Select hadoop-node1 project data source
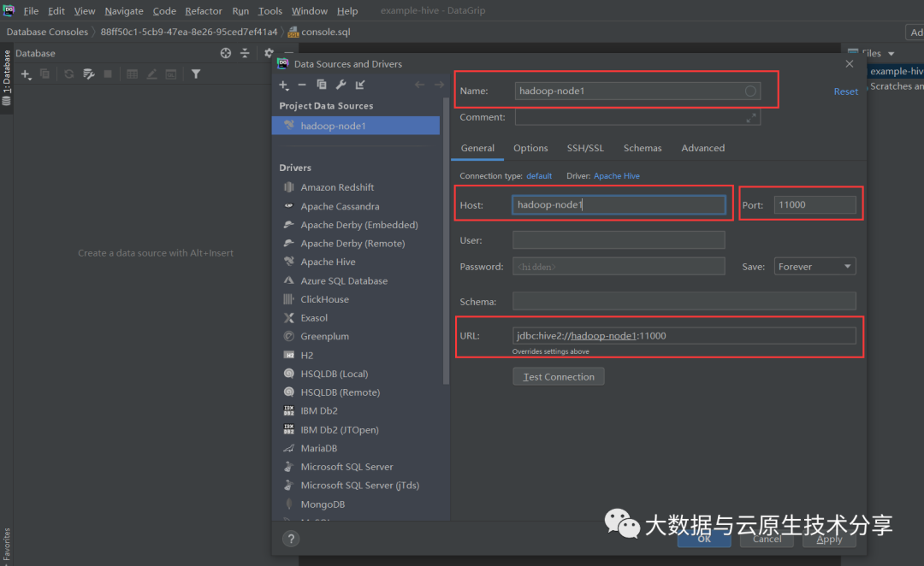Viewport: 924px width, 566px height. pos(356,126)
